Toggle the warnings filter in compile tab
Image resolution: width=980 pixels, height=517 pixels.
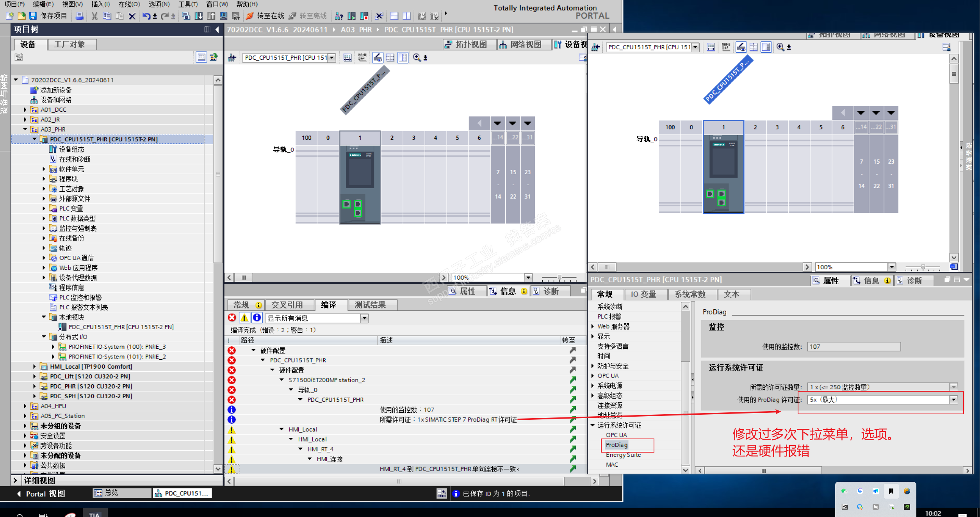pos(244,318)
